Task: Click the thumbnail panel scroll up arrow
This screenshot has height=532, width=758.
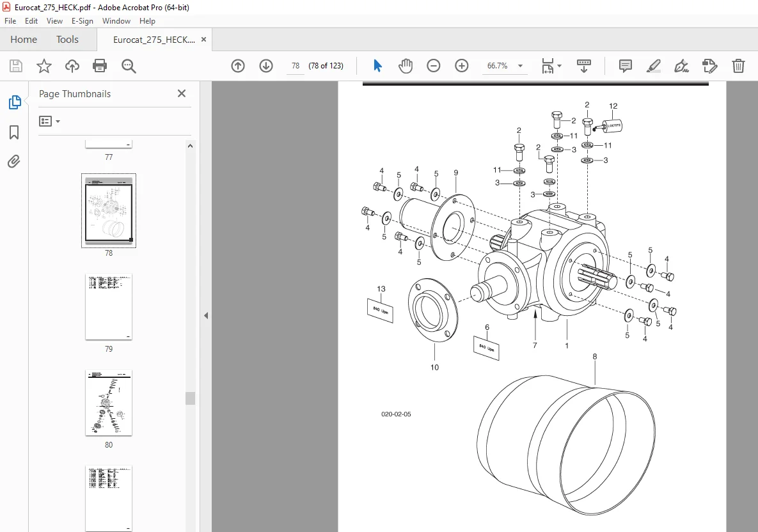Action: pyautogui.click(x=191, y=145)
